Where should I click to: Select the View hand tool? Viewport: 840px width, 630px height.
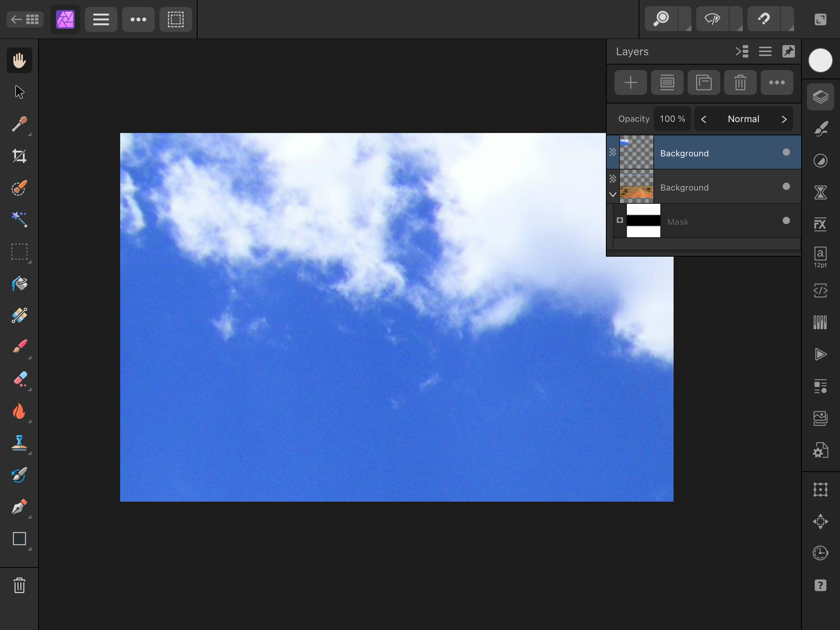click(19, 60)
